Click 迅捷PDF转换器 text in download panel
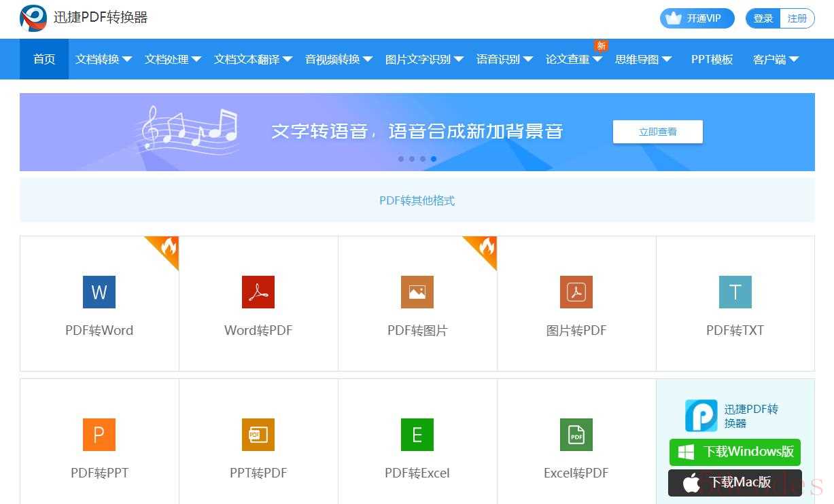This screenshot has height=504, width=834. point(751,416)
